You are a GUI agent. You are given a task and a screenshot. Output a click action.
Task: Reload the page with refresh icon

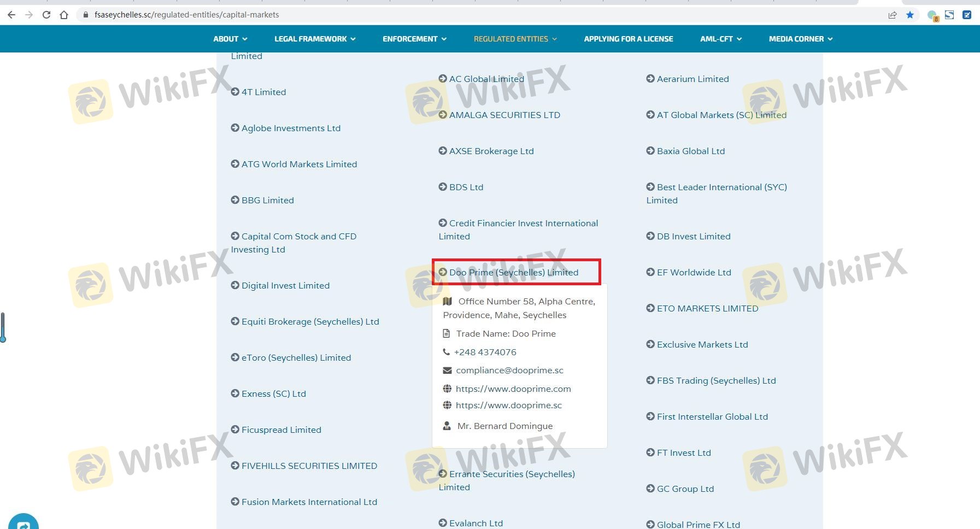click(46, 15)
